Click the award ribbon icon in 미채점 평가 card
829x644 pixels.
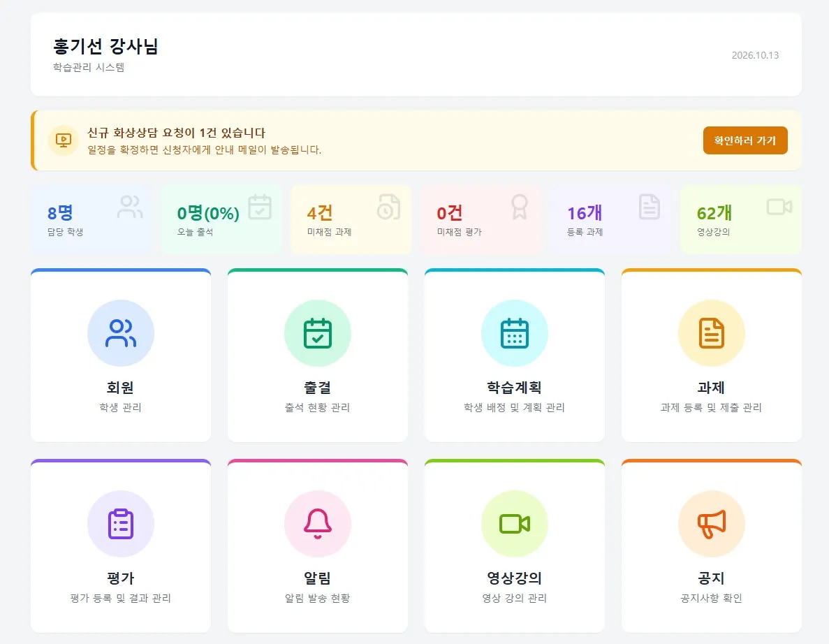519,207
